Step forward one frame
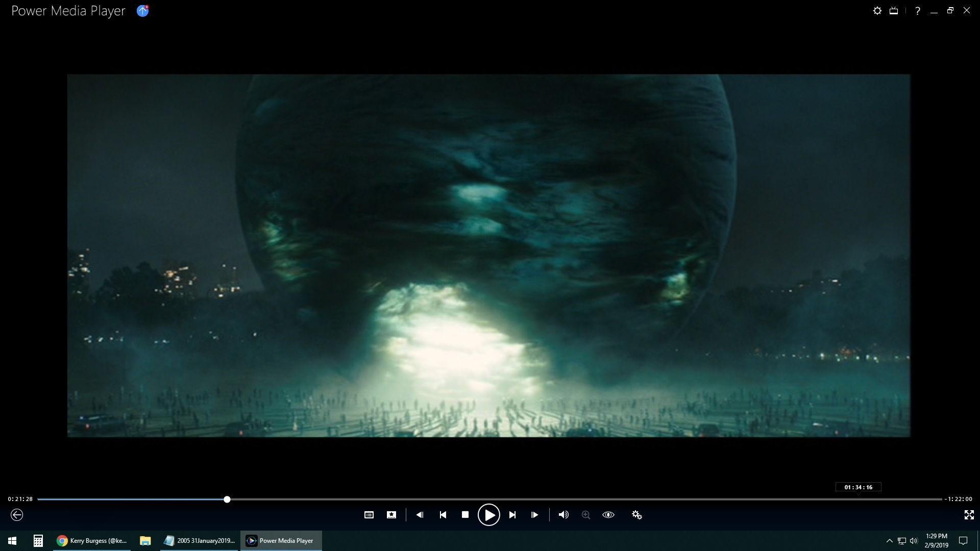 (534, 515)
